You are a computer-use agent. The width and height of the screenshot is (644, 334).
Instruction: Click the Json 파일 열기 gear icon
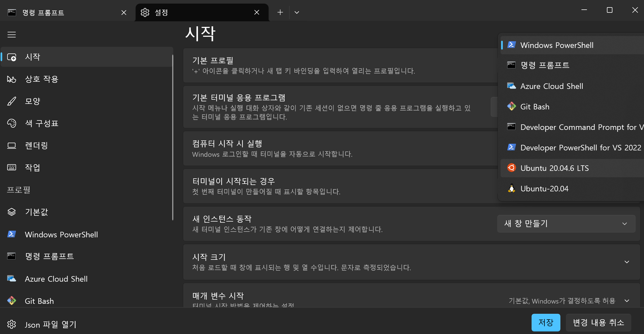pyautogui.click(x=12, y=324)
